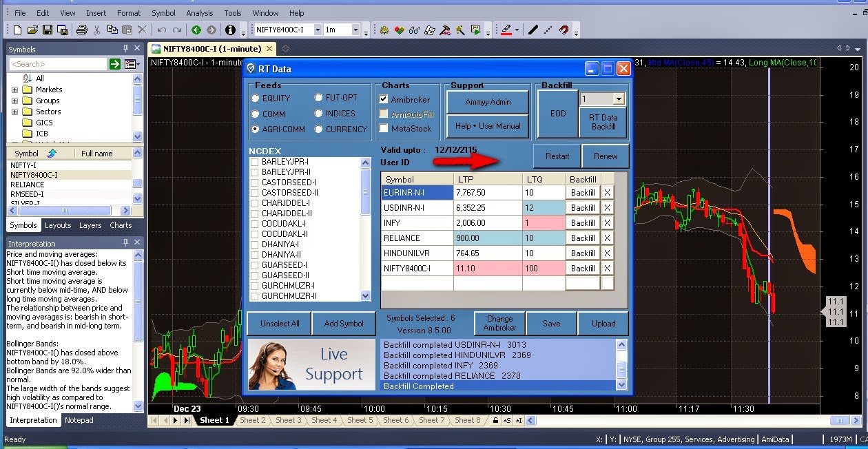This screenshot has width=868, height=449.
Task: Switch to the Layouts tab
Action: coord(58,225)
